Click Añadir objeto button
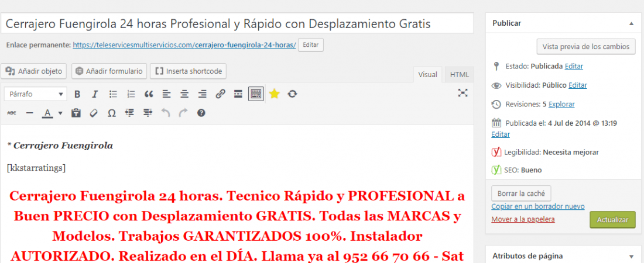Viewport: 644px width, 263px height. [x=34, y=71]
